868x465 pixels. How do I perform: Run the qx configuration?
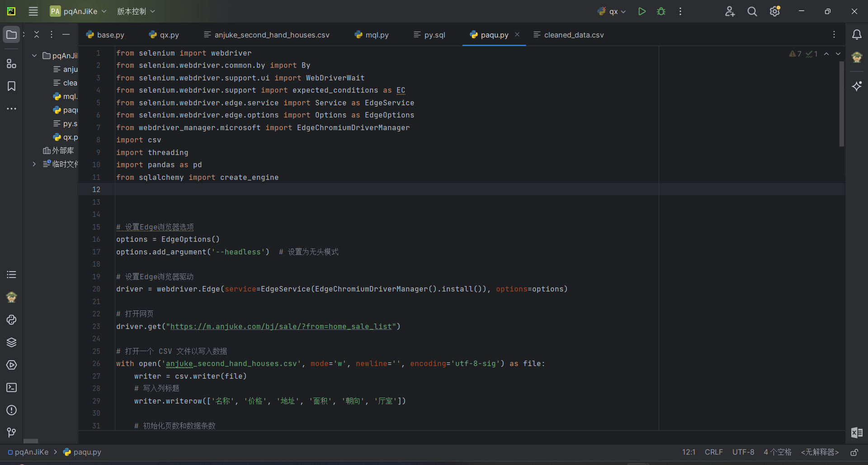(642, 11)
